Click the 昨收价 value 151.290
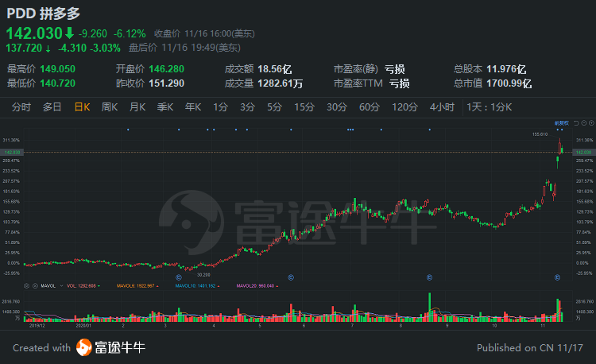 click(x=167, y=83)
